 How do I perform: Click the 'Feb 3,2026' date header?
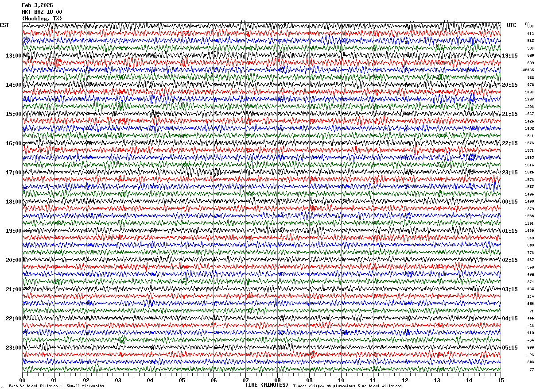tap(37, 5)
